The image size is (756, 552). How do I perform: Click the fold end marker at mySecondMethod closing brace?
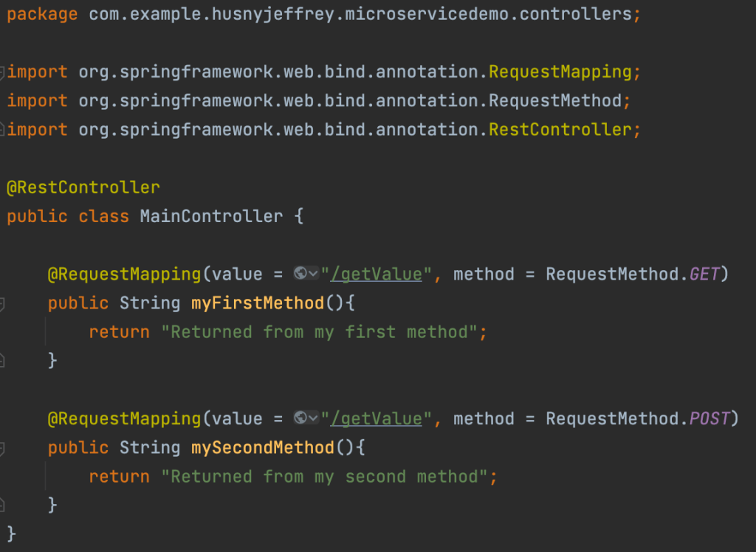point(2,505)
